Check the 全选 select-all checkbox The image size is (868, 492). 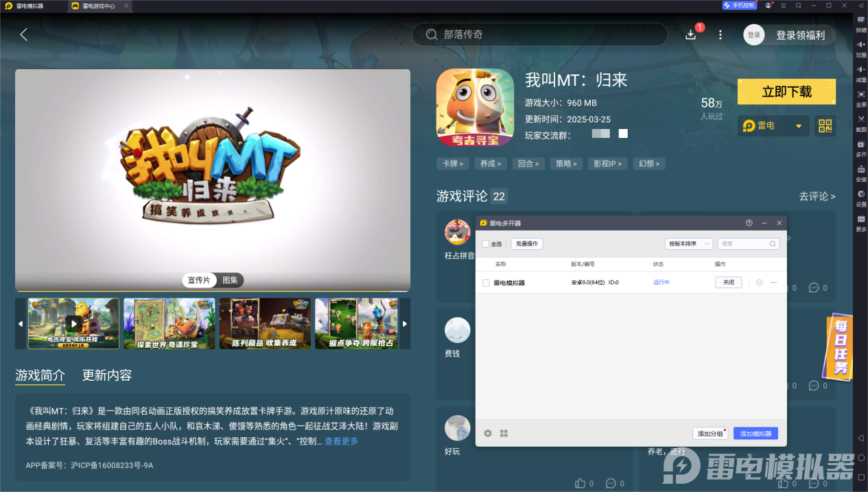(484, 244)
